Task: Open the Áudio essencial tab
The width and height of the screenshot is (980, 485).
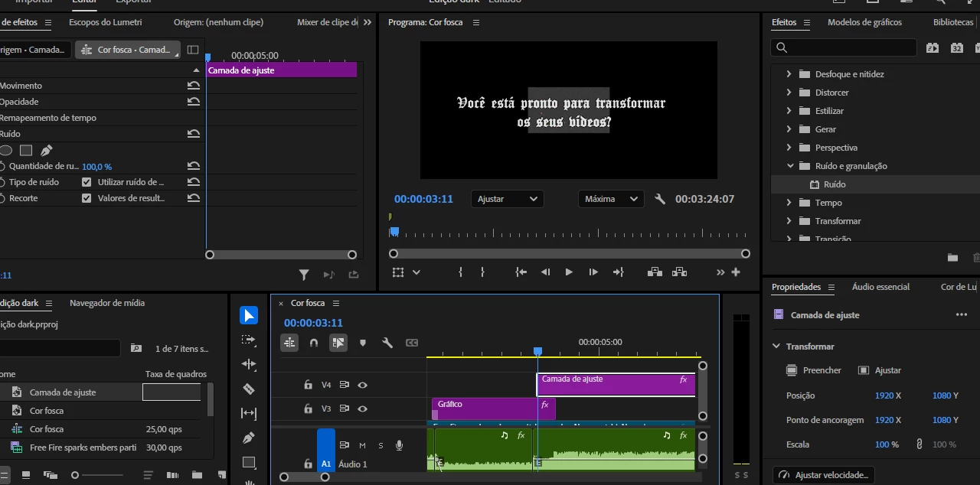Action: pyautogui.click(x=880, y=287)
